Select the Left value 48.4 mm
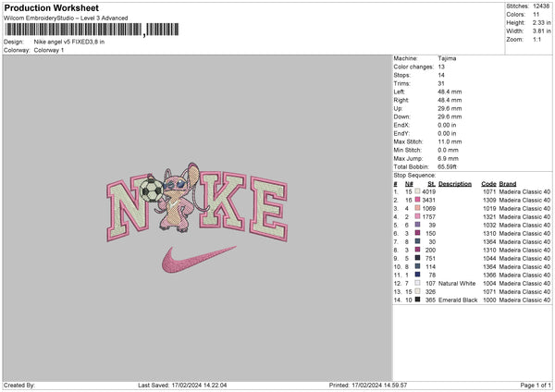The width and height of the screenshot is (555, 392). coord(450,92)
